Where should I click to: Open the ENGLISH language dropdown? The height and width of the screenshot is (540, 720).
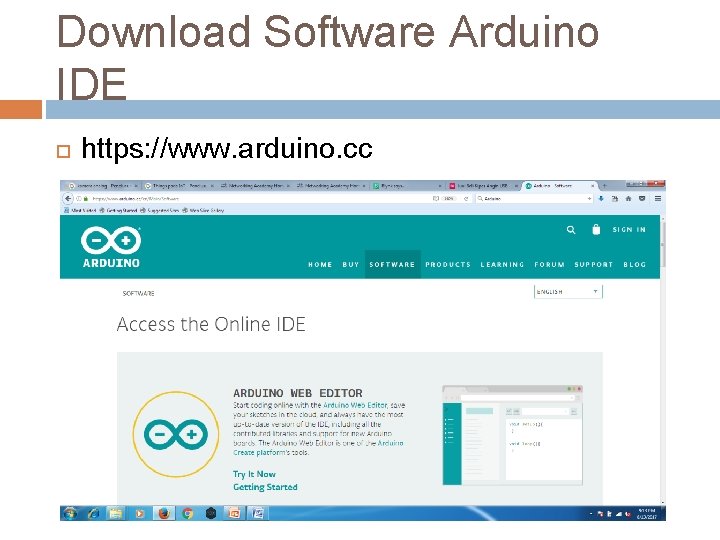click(568, 292)
